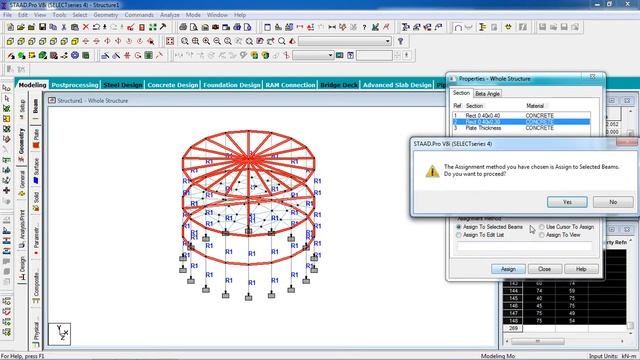Click the Zoom Out minus magnifier icon
Screen dimensions: 640x360
tap(217, 41)
